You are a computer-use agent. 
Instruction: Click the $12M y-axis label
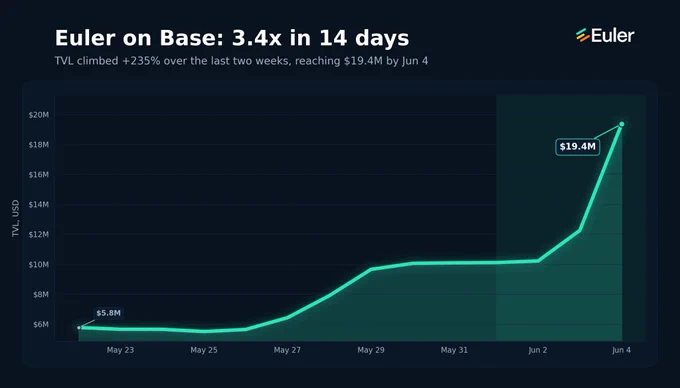click(39, 235)
